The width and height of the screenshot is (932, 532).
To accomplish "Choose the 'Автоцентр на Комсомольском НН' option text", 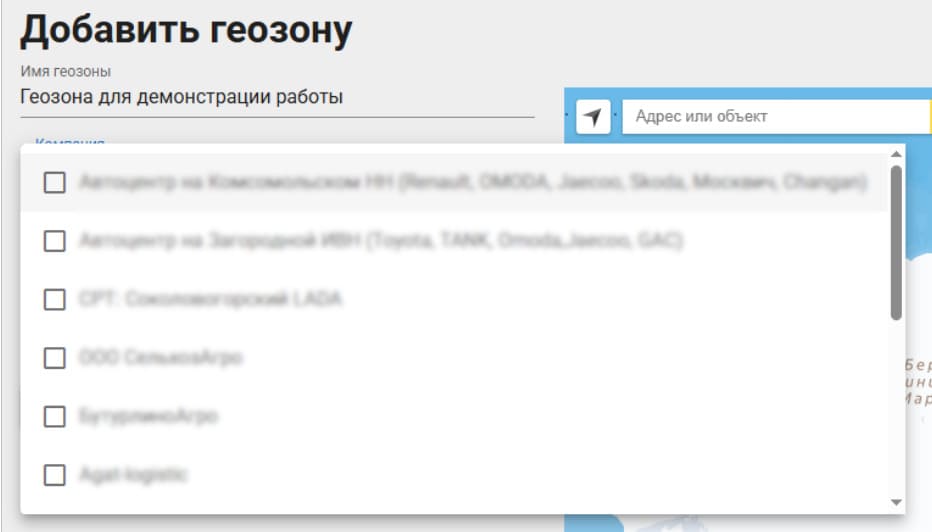I will coord(472,183).
